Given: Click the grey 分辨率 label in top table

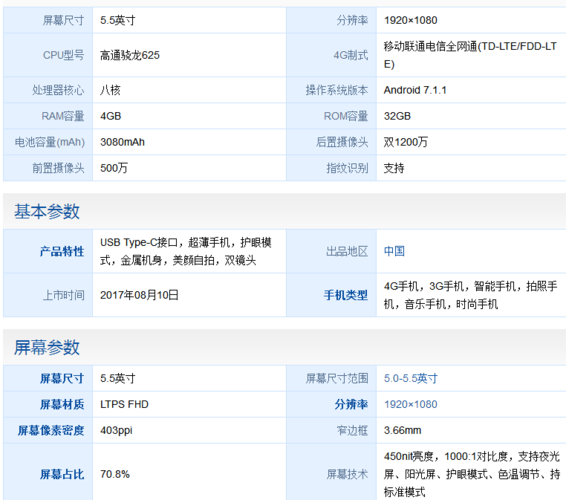Looking at the screenshot, I should (352, 20).
